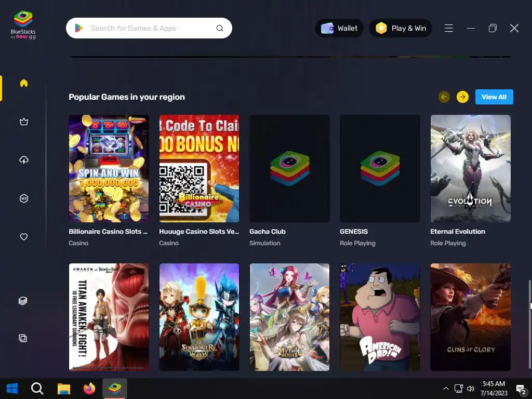Click the Billionaire Casino Slots title text
The width and height of the screenshot is (532, 399).
click(108, 232)
